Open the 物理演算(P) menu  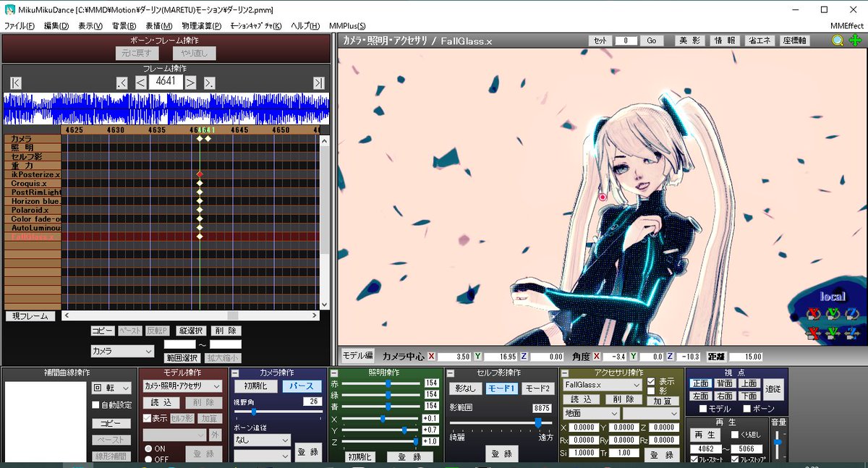click(202, 26)
